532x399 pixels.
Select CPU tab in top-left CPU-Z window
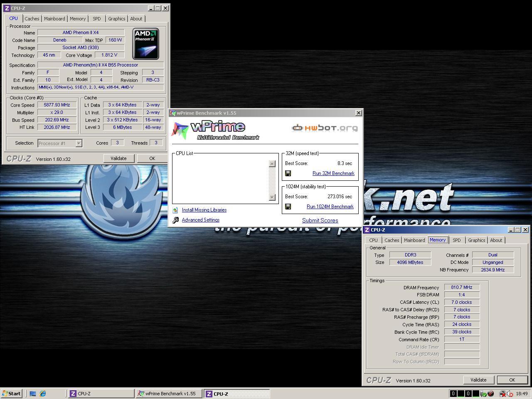14,18
